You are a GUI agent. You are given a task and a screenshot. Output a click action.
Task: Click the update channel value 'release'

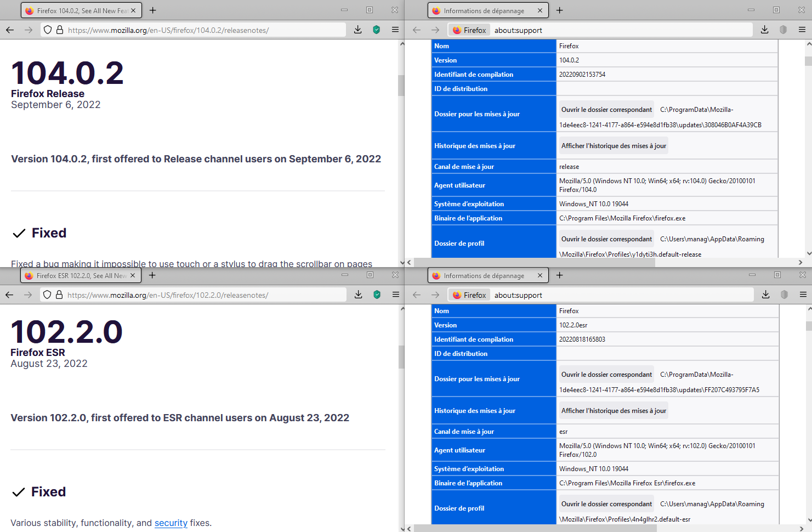click(569, 167)
